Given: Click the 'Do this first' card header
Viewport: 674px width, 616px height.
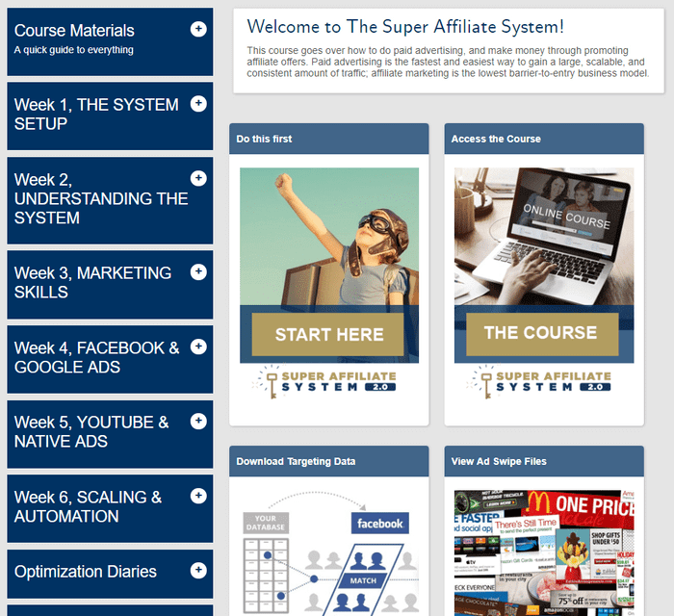Looking at the screenshot, I should coord(329,139).
